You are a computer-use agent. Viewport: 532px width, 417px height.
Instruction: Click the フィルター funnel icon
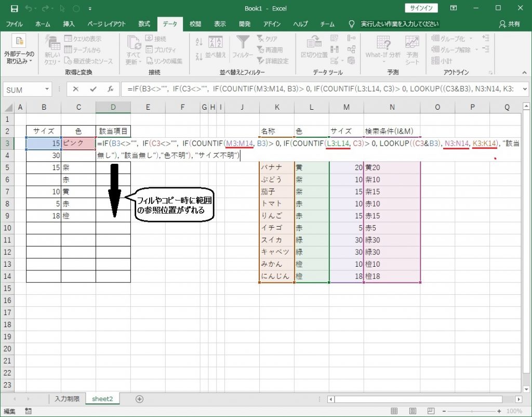(243, 42)
